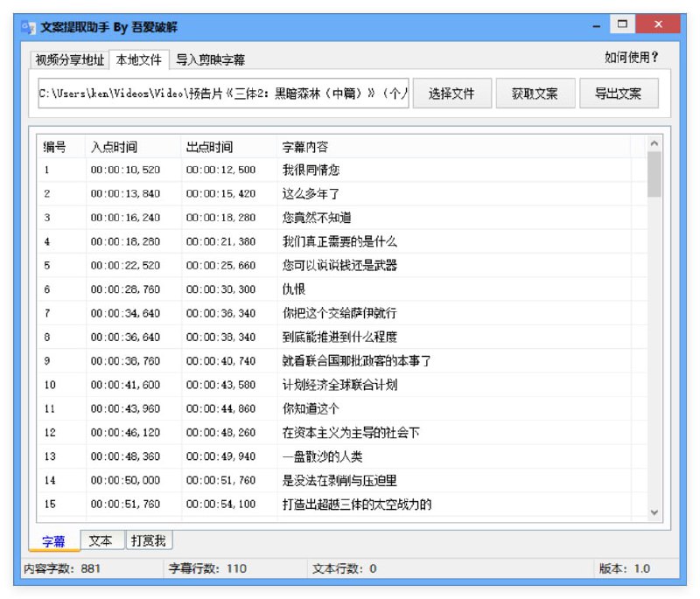Open the 打赏我 bottom tab
The width and height of the screenshot is (700, 599).
click(x=149, y=541)
